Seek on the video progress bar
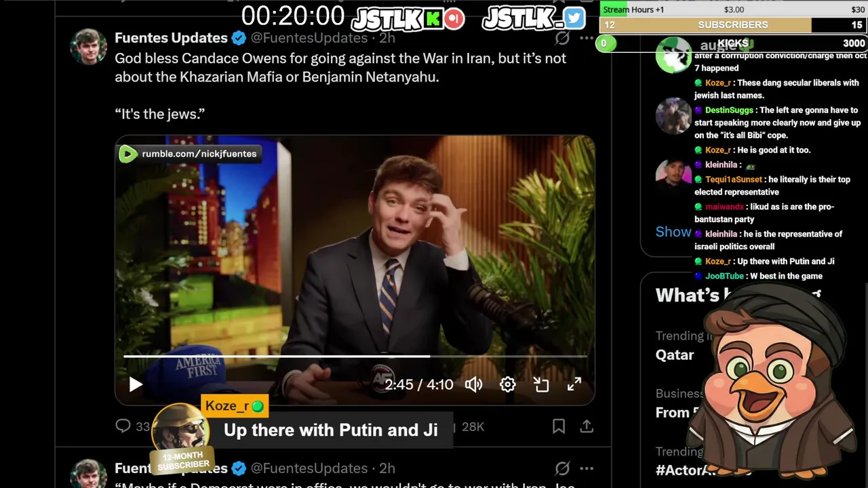Image resolution: width=868 pixels, height=488 pixels. coord(355,356)
